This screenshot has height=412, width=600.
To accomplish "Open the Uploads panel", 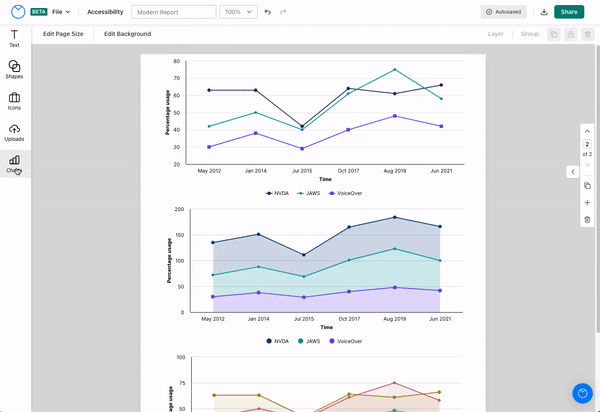I will click(14, 132).
